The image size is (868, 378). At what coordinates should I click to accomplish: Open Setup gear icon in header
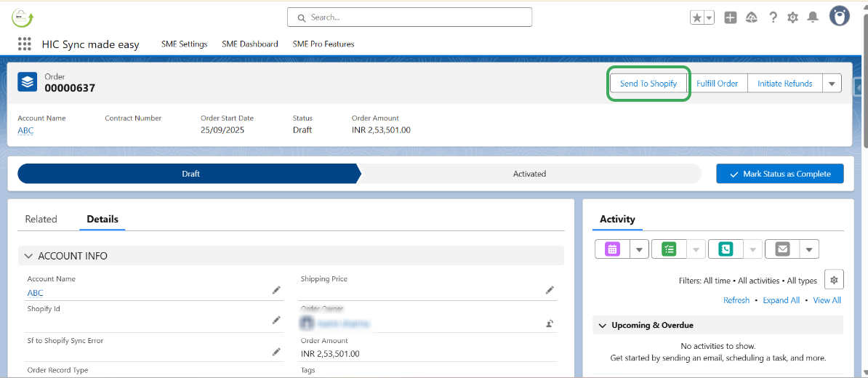tap(792, 17)
